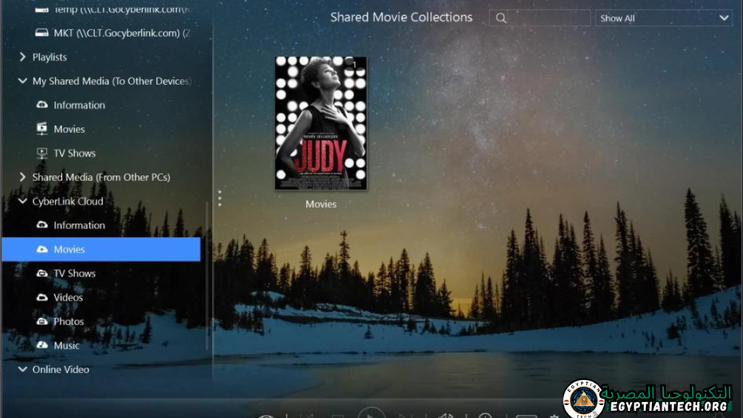Expand the Playlists section

pos(23,57)
